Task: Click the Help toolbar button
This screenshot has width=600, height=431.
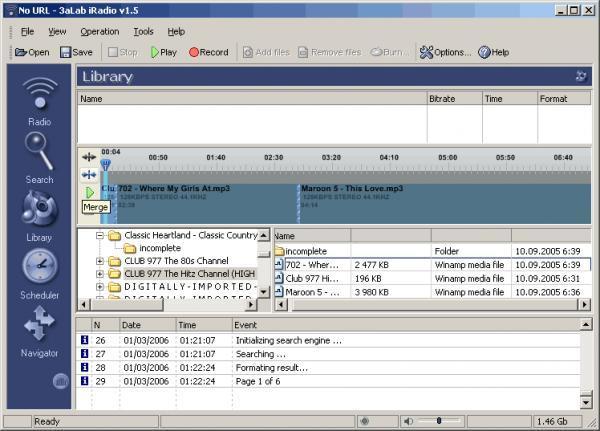Action: pyautogui.click(x=494, y=52)
